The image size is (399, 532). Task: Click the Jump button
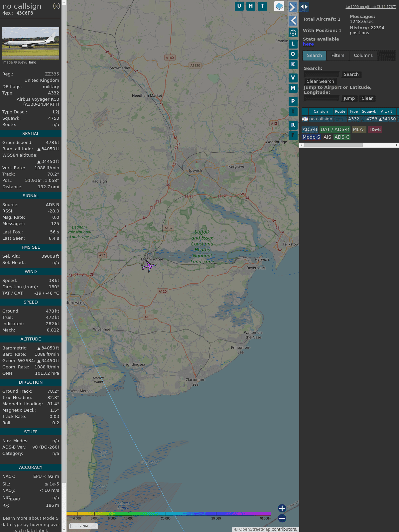(349, 98)
